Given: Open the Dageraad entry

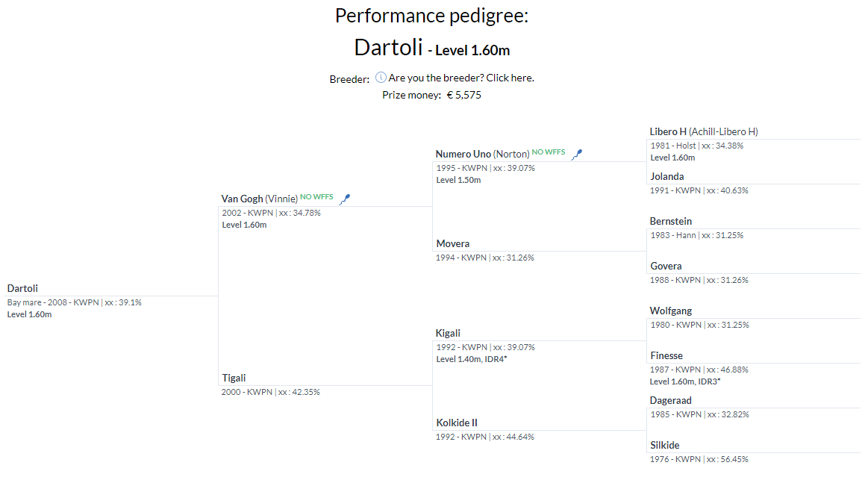Looking at the screenshot, I should click(670, 401).
